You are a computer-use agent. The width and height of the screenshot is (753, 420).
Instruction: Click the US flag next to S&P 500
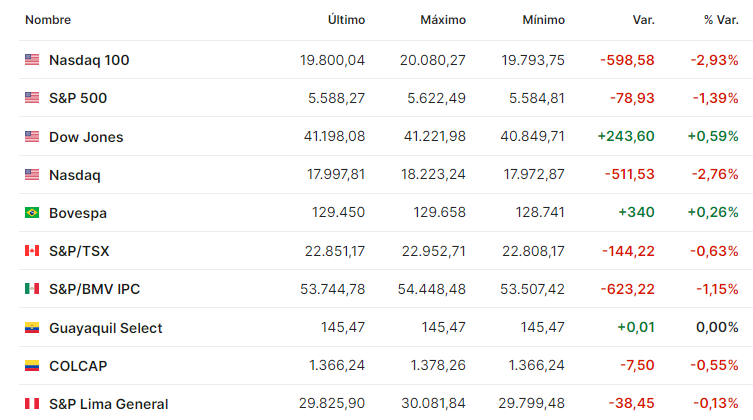click(x=32, y=97)
